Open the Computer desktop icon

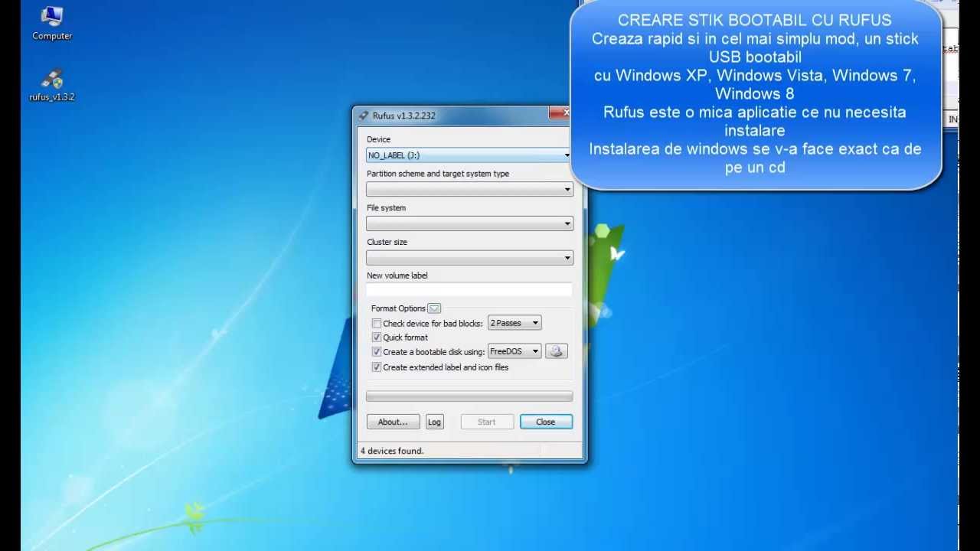tap(52, 23)
